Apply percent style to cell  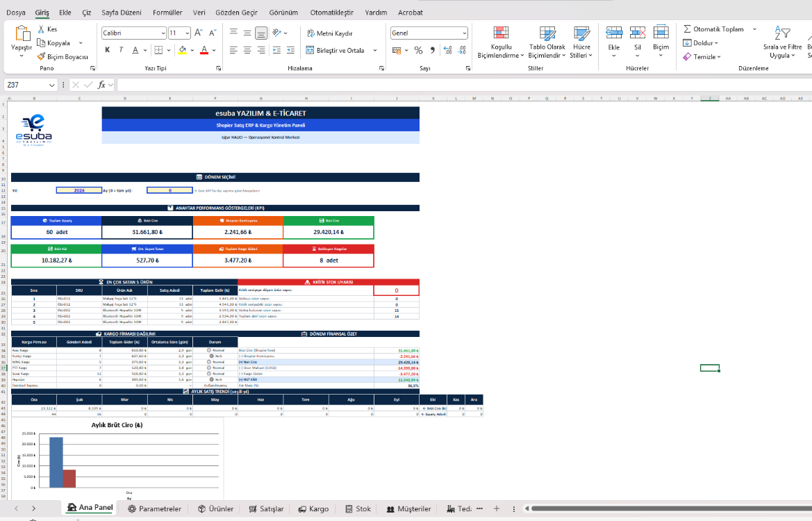pyautogui.click(x=418, y=50)
